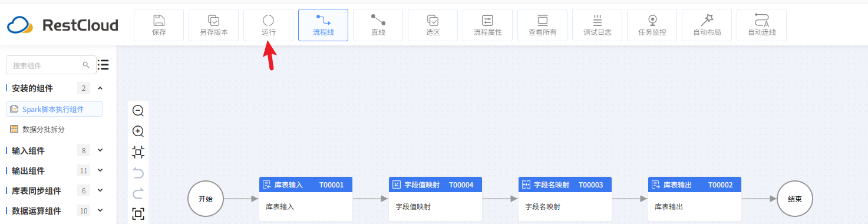Expand the 库表同步组件 section chevron
Screen dimensions: 868x224
click(x=100, y=190)
